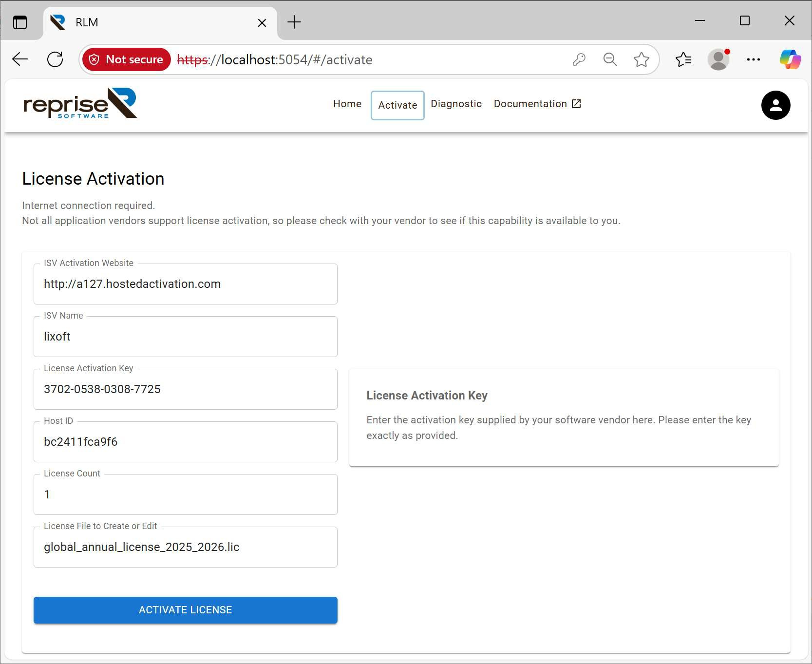
Task: Open the Documentation external link
Action: coord(537,104)
